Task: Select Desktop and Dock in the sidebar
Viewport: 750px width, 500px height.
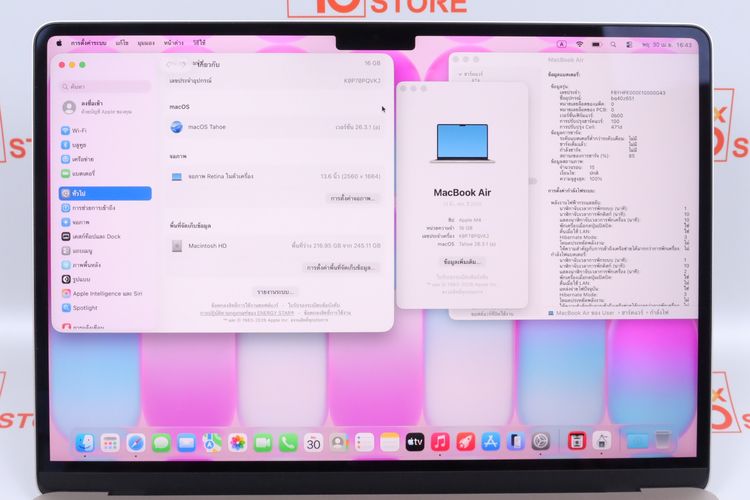Action: pos(106,236)
